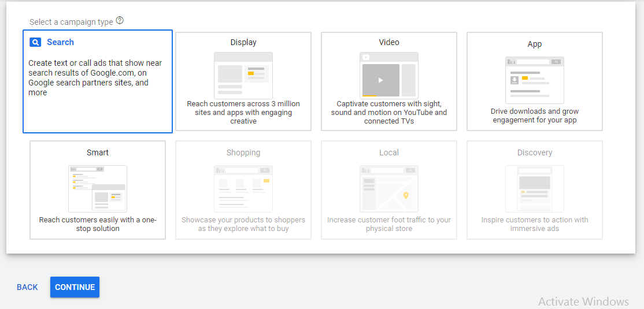Click 'Showcase your products to shoppers' text

click(x=243, y=224)
